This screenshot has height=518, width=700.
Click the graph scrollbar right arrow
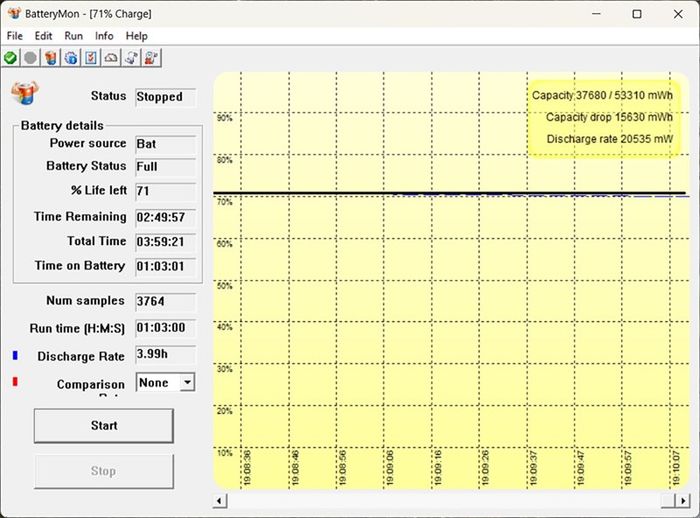pos(683,501)
